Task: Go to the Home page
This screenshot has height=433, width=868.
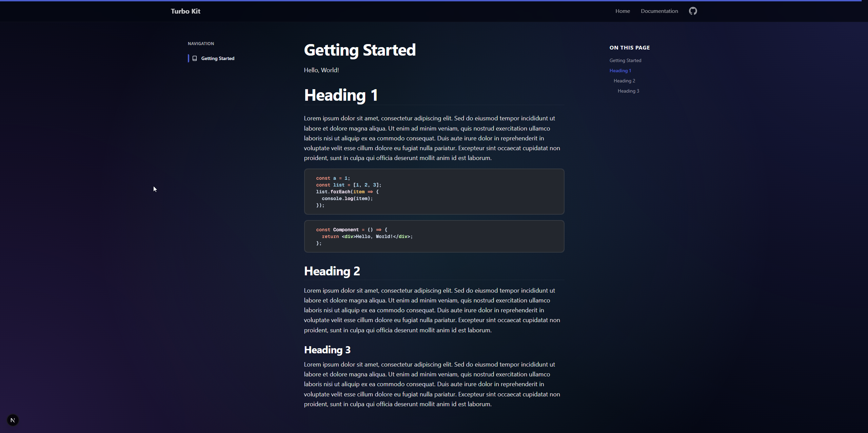Action: 623,11
